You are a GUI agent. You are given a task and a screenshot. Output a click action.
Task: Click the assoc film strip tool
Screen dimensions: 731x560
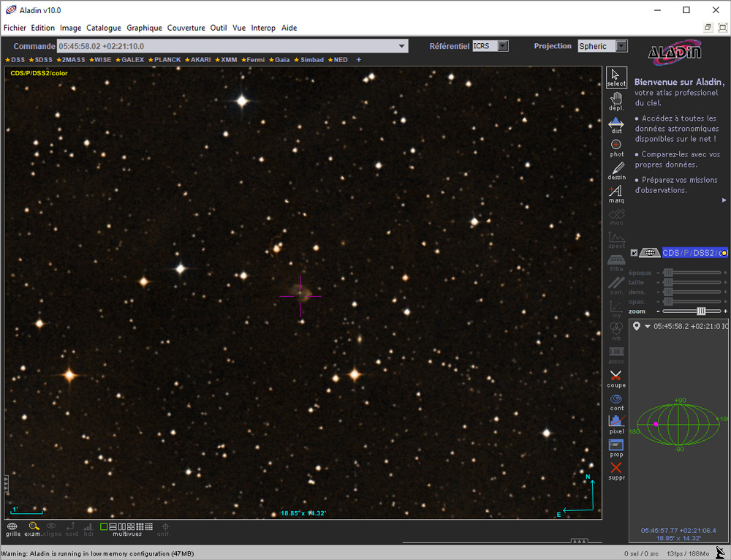click(x=616, y=355)
